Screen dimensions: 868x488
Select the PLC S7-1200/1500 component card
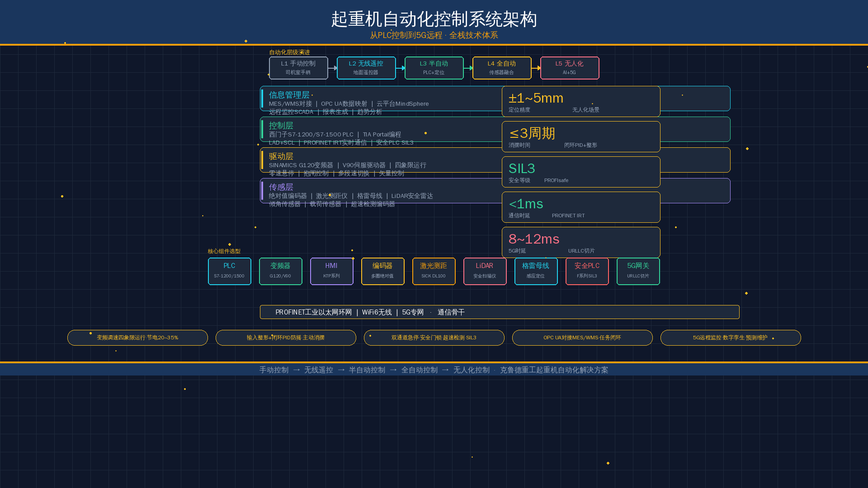230,271
